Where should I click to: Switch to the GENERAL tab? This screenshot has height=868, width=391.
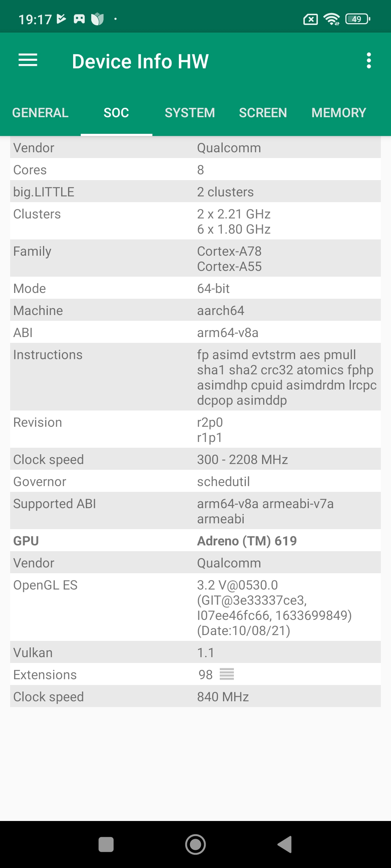[40, 113]
